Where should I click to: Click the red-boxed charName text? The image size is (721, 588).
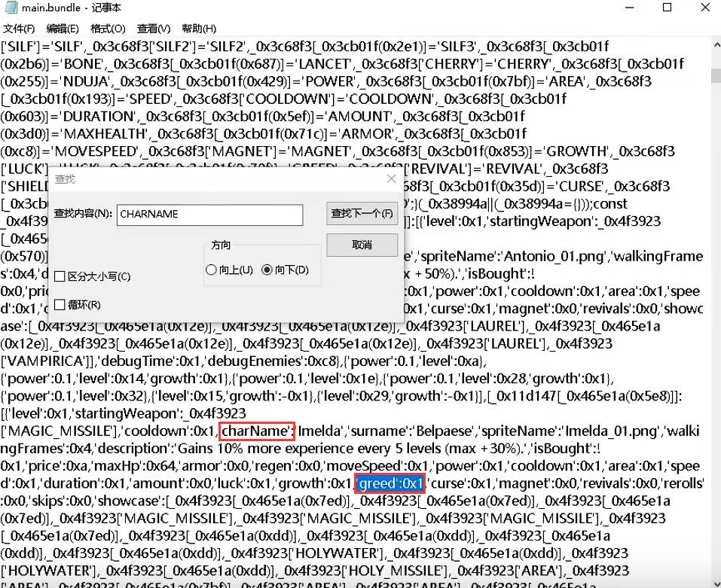pos(256,431)
